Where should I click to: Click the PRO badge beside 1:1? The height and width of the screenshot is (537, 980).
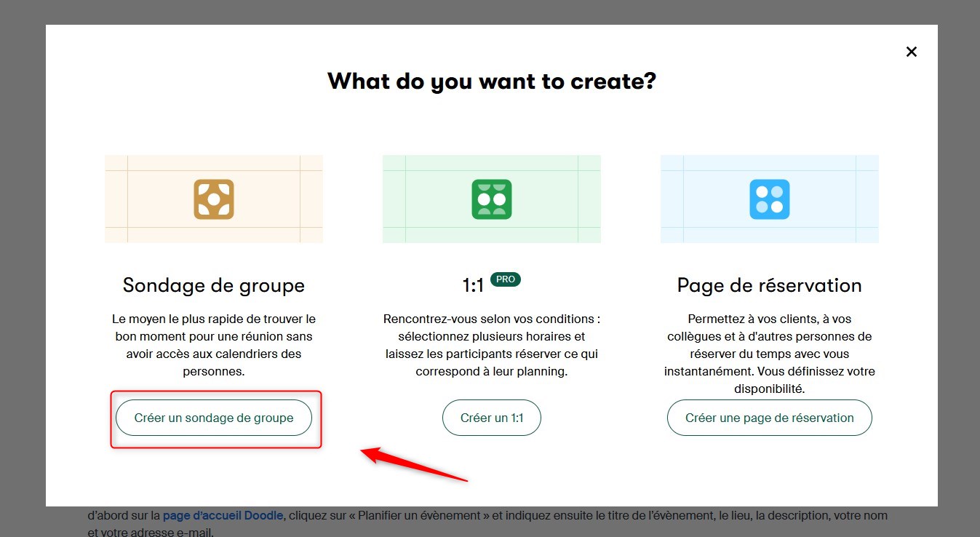pos(506,279)
